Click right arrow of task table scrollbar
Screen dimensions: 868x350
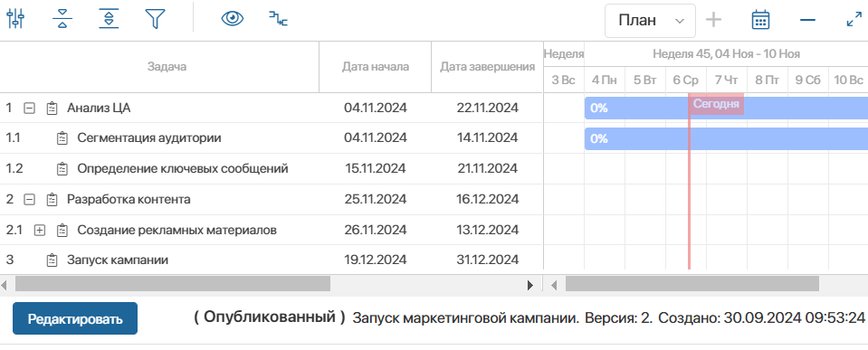click(x=531, y=285)
